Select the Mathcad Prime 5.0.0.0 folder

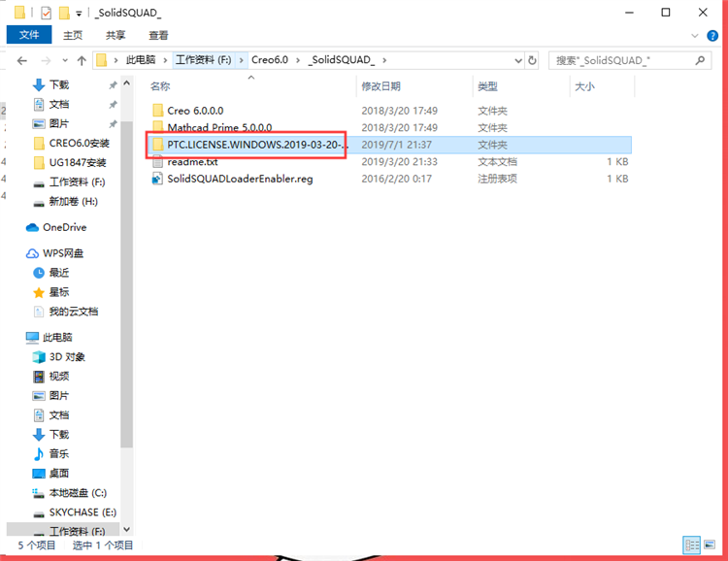click(219, 128)
